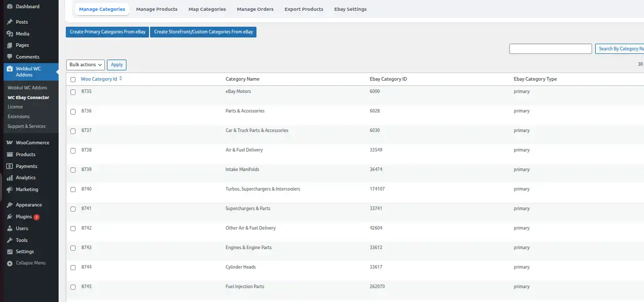This screenshot has height=302, width=644.
Task: Click the Plugins icon in sidebar
Action: point(10,217)
